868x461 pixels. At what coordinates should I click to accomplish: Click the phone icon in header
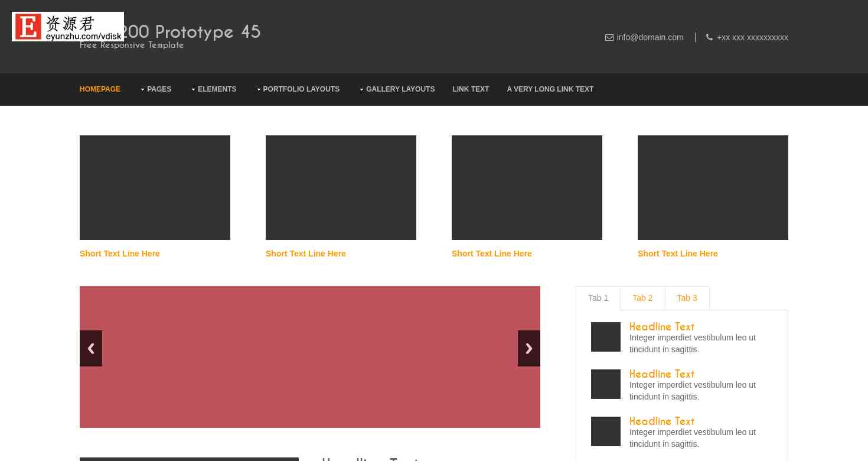pyautogui.click(x=709, y=37)
